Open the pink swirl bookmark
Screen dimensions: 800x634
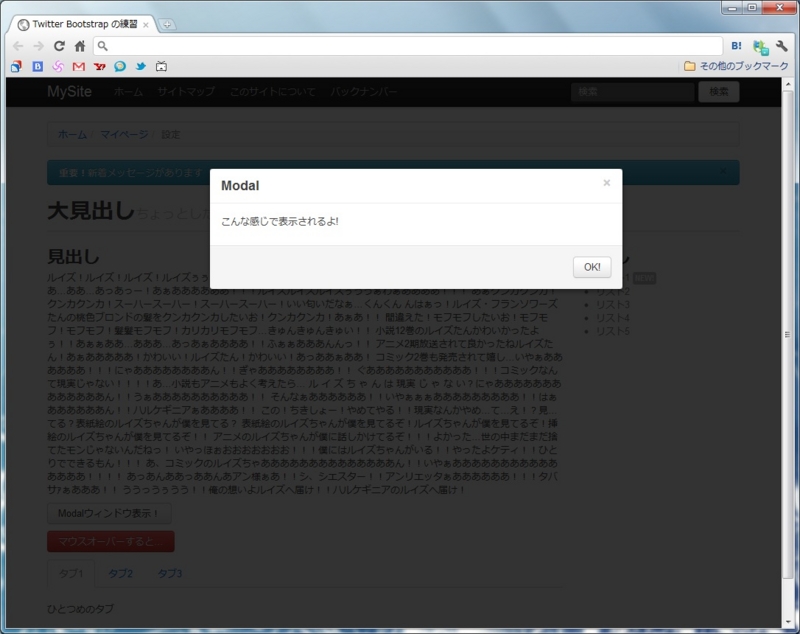tap(58, 66)
